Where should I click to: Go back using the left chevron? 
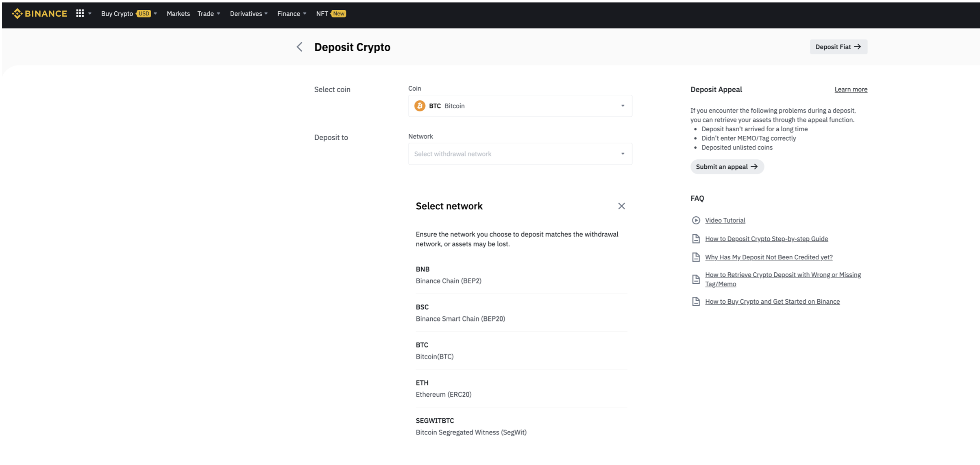(x=300, y=47)
